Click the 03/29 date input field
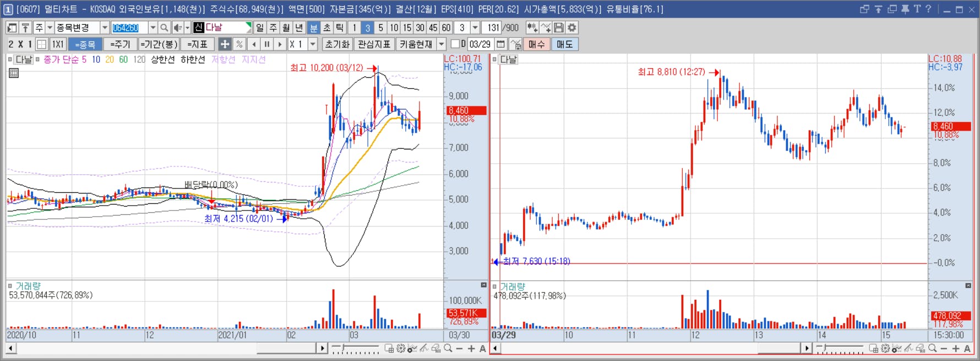The width and height of the screenshot is (980, 361). [x=480, y=44]
